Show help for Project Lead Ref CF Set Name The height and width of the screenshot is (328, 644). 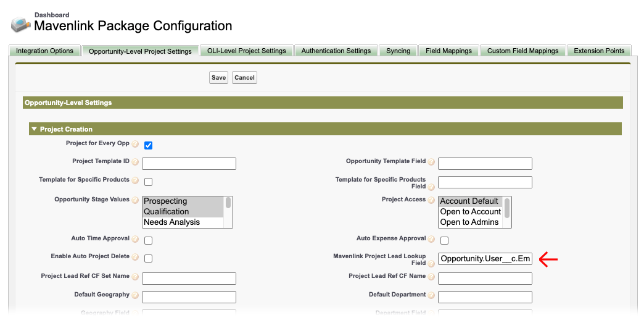[x=135, y=277]
